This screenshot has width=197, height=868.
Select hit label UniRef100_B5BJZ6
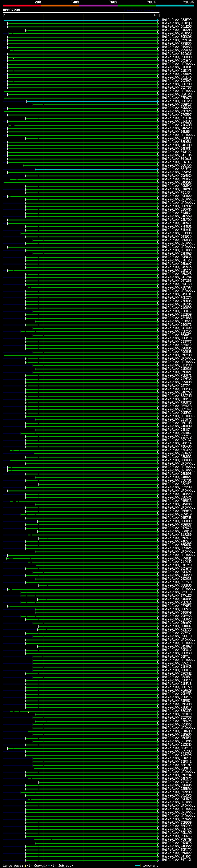[176, 829]
